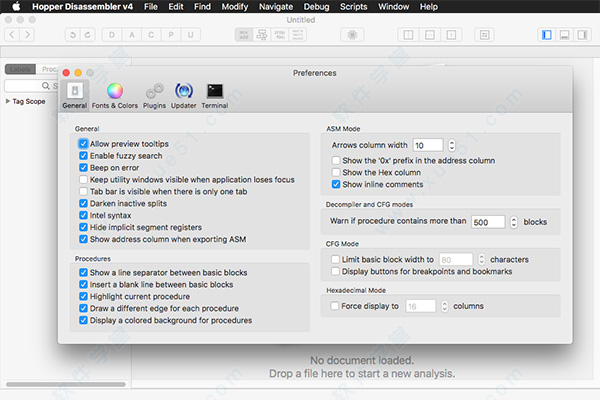Switch to the Updater preferences pane

point(184,96)
